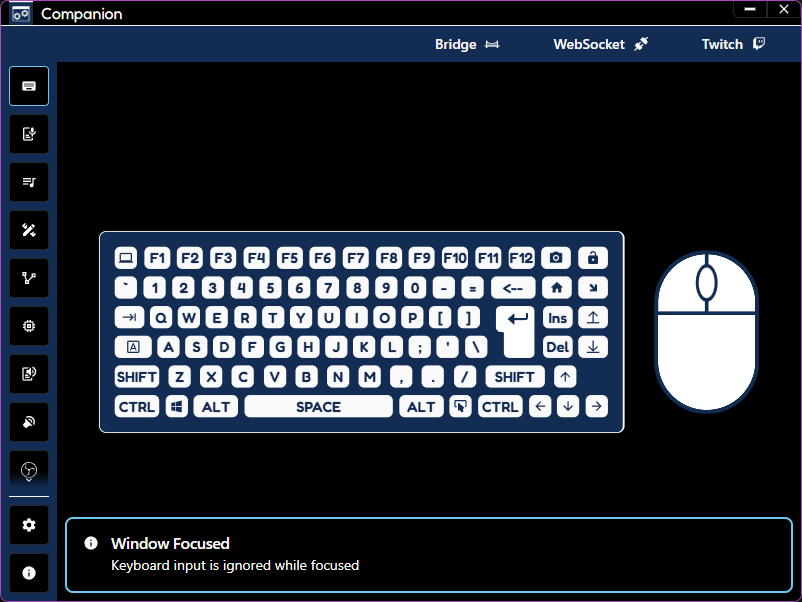Click the right mouse button graphic
This screenshot has width=802, height=602.
735,284
